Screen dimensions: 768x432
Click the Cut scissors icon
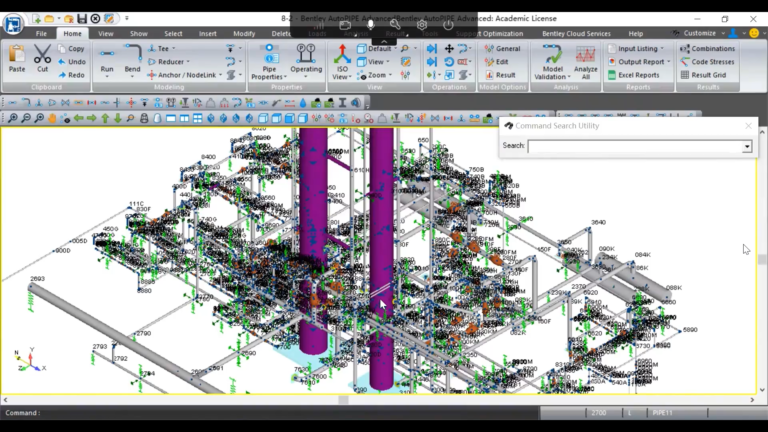click(43, 54)
